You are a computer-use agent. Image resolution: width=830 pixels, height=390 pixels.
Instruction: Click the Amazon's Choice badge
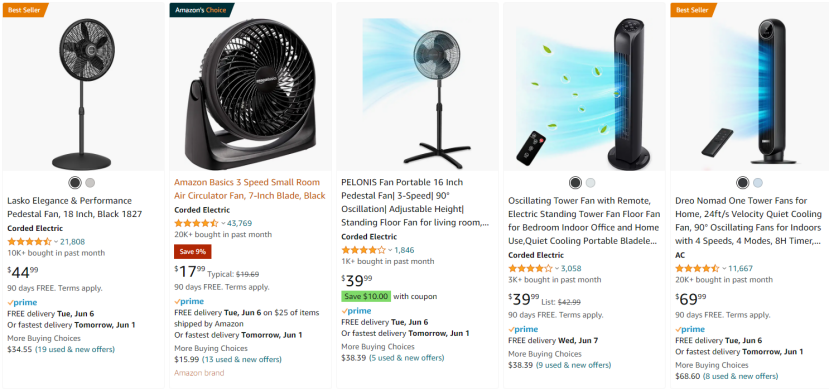[x=201, y=10]
